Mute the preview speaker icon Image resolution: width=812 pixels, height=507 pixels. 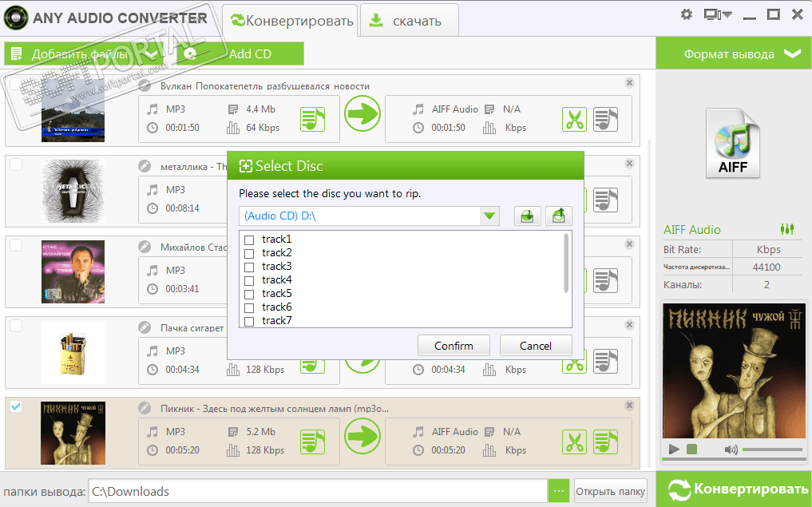pos(731,450)
